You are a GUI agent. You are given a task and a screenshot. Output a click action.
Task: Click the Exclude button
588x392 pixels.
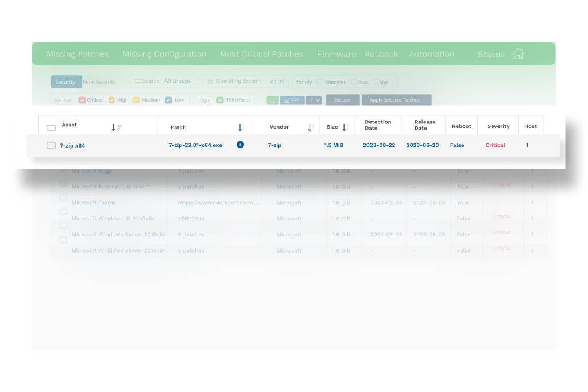click(343, 99)
